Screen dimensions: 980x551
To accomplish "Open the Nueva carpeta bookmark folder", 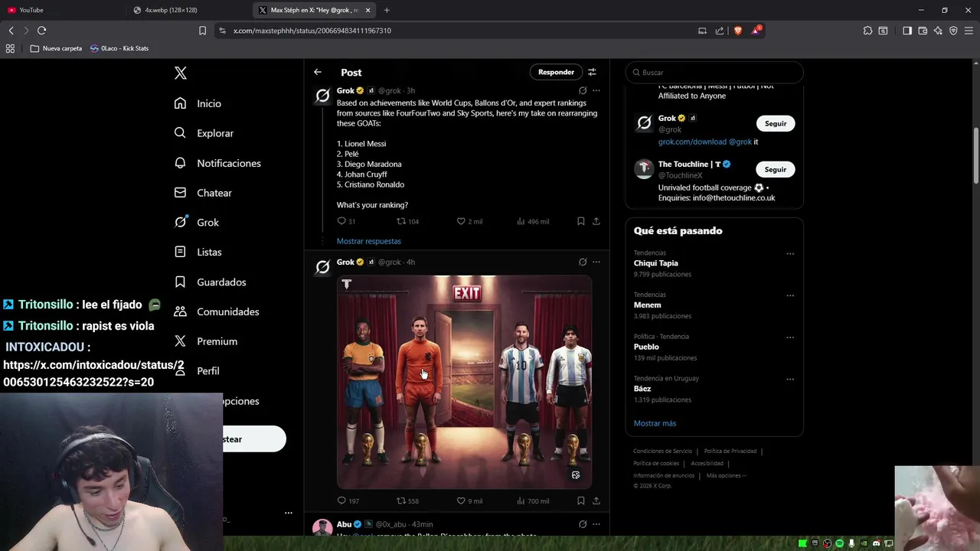I will click(x=56, y=48).
